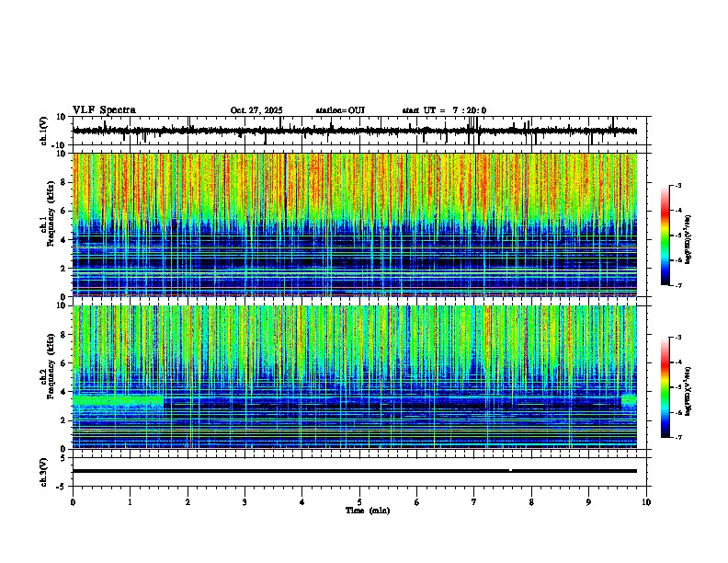Click the ch.2 "Frequency (kHz)" axis label
This screenshot has width=728, height=563.
coord(51,366)
